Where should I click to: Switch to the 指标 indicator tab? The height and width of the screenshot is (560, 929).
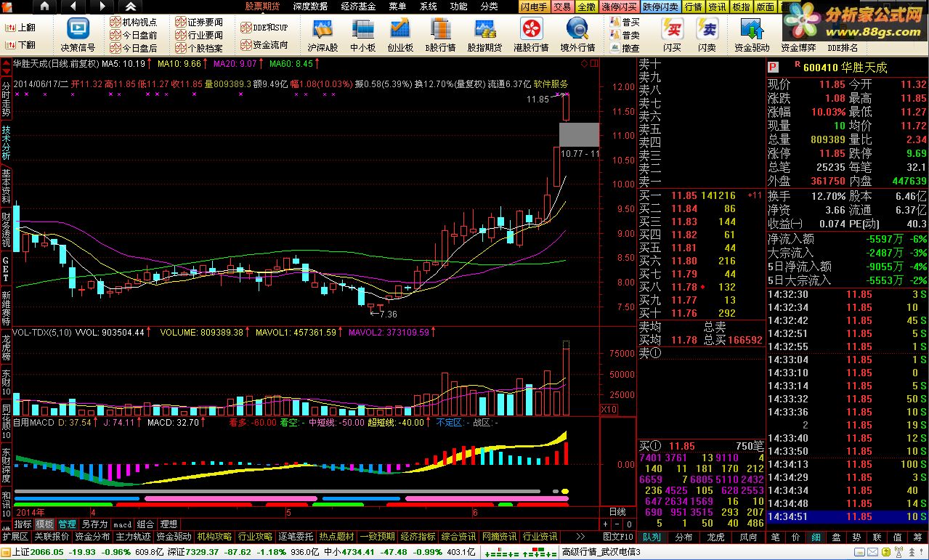tap(23, 524)
